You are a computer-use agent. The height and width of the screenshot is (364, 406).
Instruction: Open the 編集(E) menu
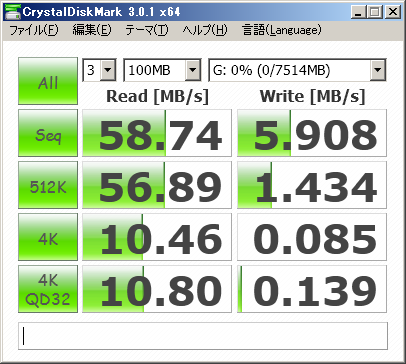point(92,31)
